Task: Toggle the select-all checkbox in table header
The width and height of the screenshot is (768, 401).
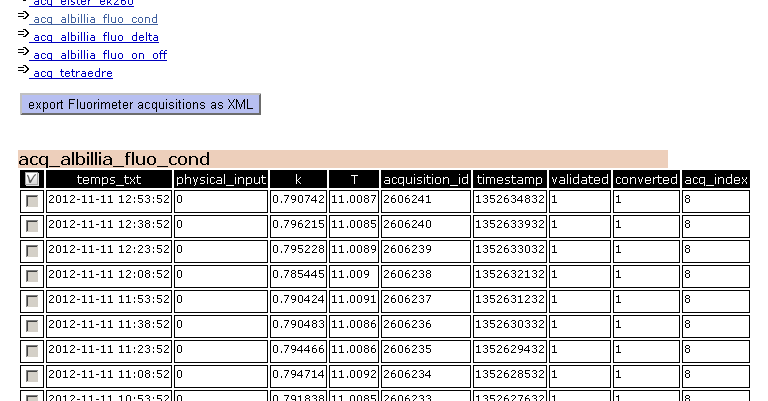Action: coord(32,179)
